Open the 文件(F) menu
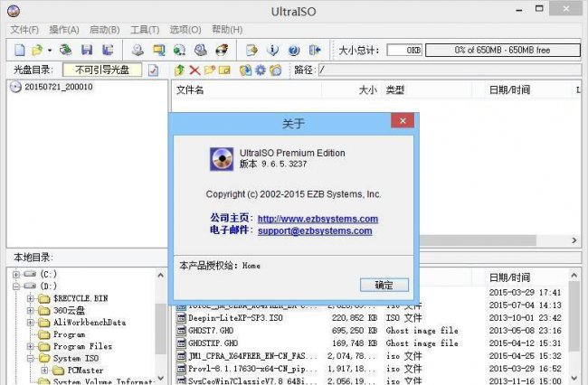 (24, 30)
